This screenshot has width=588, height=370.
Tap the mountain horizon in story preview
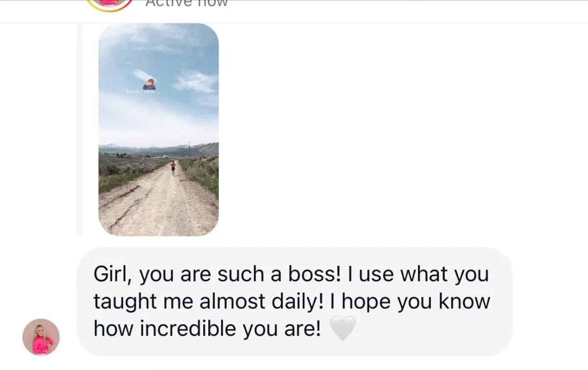[159, 148]
